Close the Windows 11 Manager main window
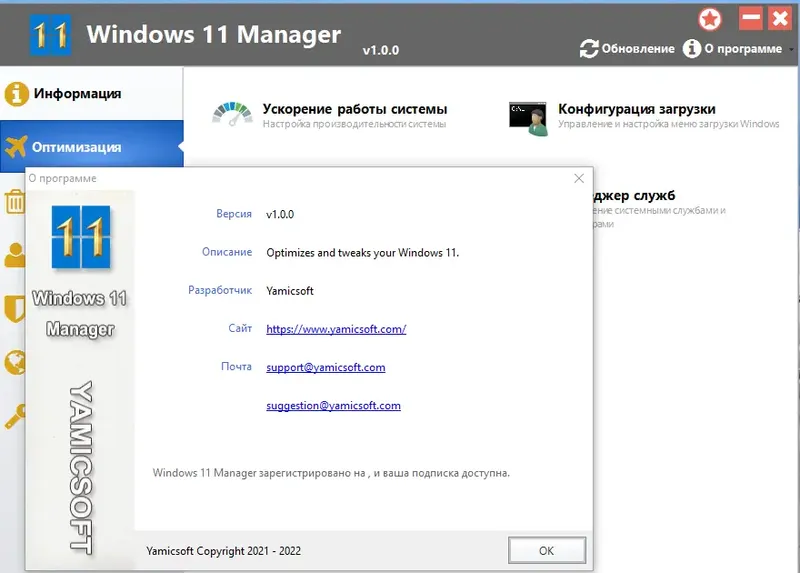Image resolution: width=800 pixels, height=573 pixels. pyautogui.click(x=780, y=19)
